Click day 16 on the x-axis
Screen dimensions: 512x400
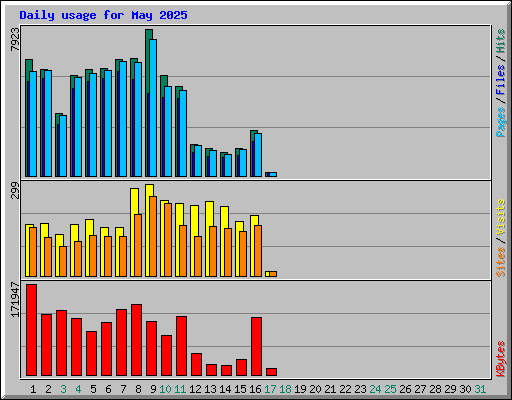point(255,389)
